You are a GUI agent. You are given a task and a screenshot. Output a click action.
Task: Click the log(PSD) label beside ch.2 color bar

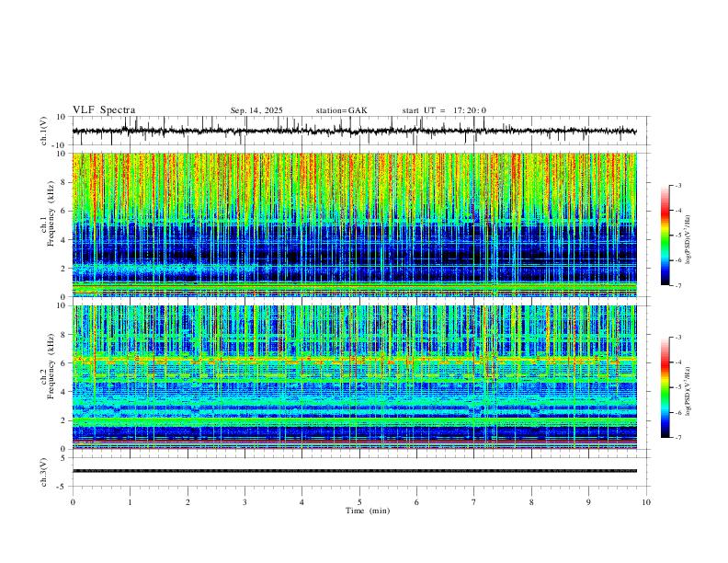[688, 392]
